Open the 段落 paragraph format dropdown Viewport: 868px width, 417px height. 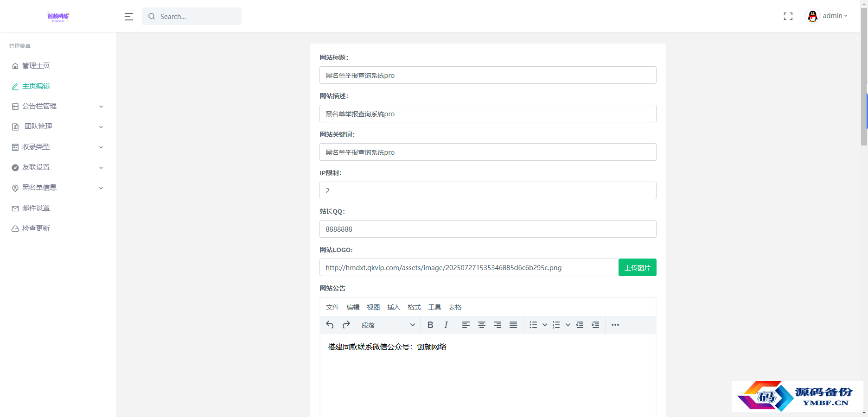pos(388,325)
